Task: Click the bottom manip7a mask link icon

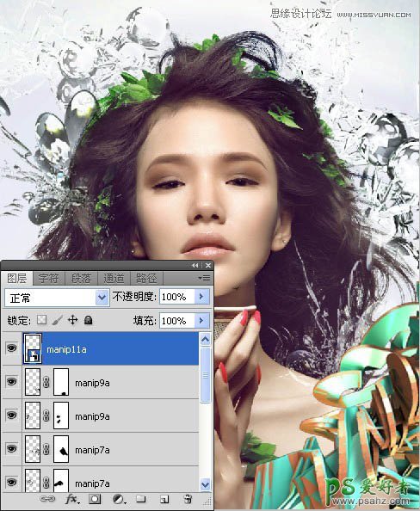Action: click(46, 483)
